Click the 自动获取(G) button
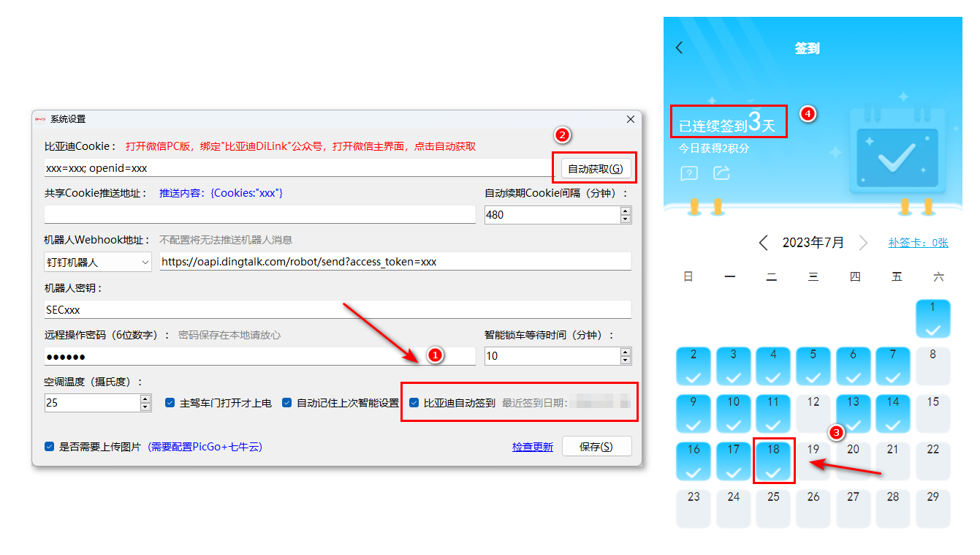 click(x=596, y=168)
